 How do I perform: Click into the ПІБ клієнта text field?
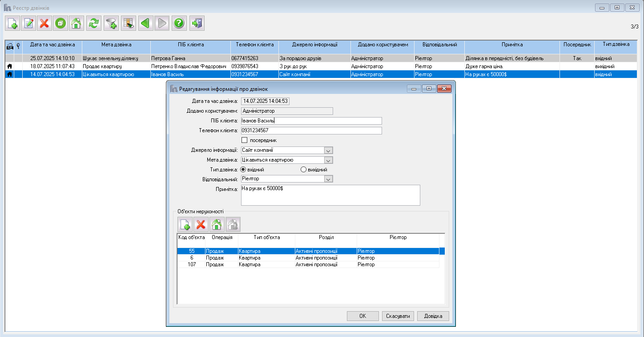[x=311, y=121]
